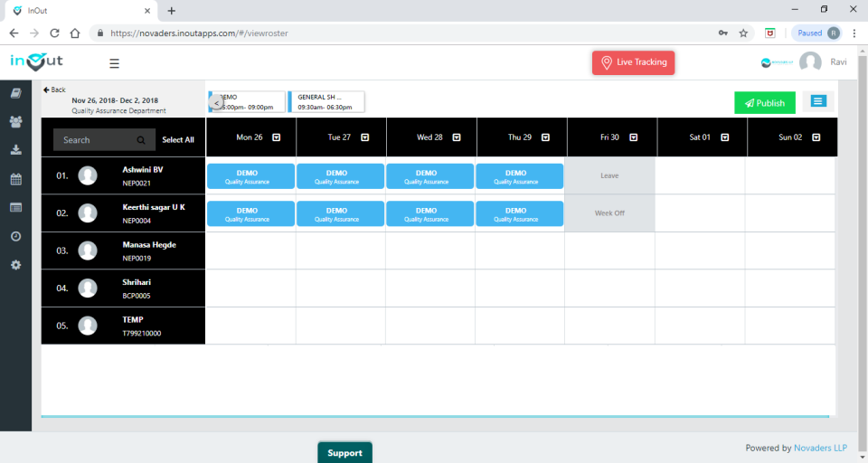Open the settings gear in the left sidebar
This screenshot has width=868, height=463.
pyautogui.click(x=16, y=265)
